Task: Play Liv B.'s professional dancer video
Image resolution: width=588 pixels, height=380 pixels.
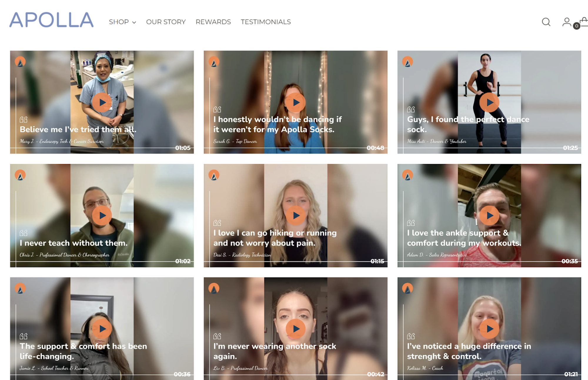Action: 295,329
